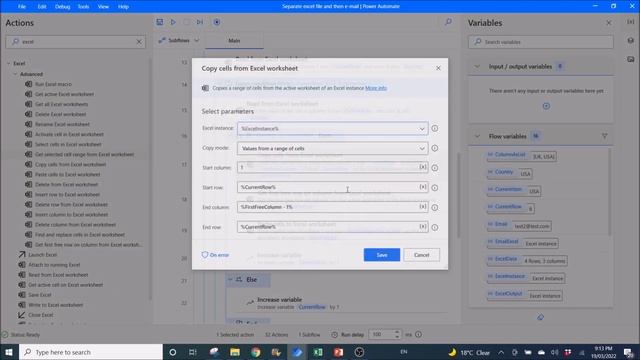Viewport: 640px width, 360px height.
Task: Select the CurrentRow flow variable
Action: 510,208
